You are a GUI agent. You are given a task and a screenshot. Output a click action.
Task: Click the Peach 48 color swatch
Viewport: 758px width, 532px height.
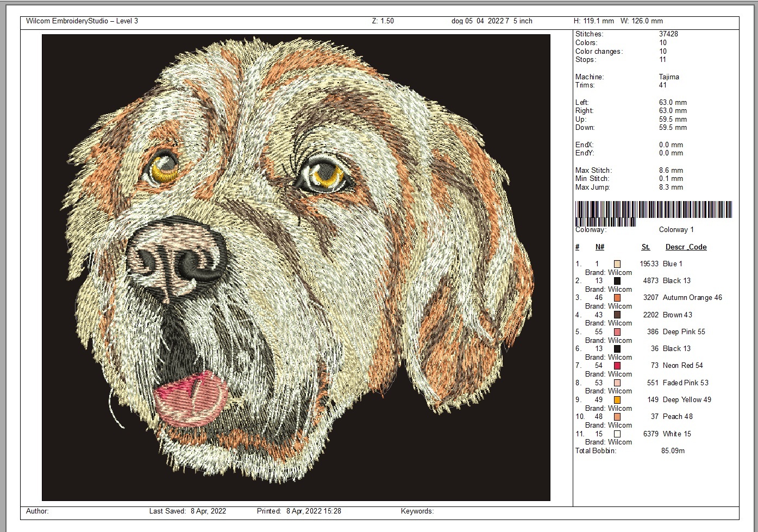pyautogui.click(x=617, y=417)
